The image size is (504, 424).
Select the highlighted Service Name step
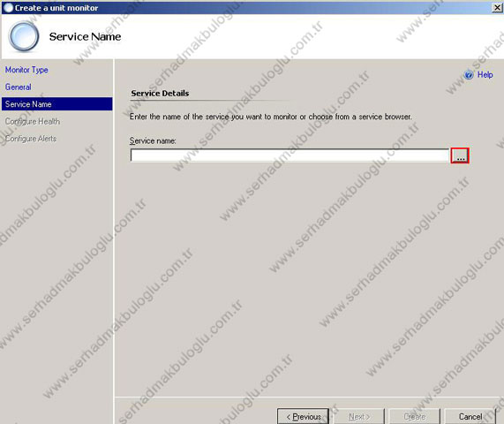coord(56,104)
